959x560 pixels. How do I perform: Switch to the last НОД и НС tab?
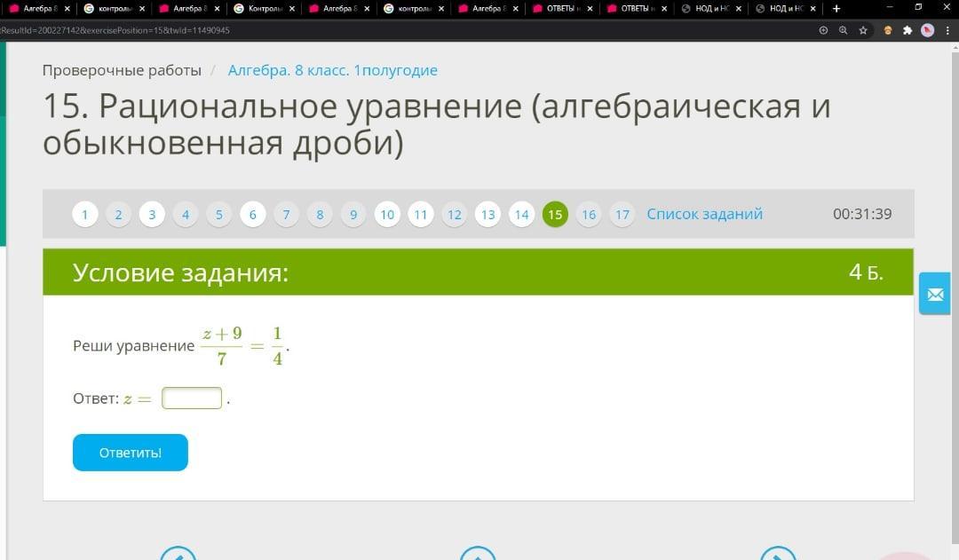pyautogui.click(x=785, y=9)
